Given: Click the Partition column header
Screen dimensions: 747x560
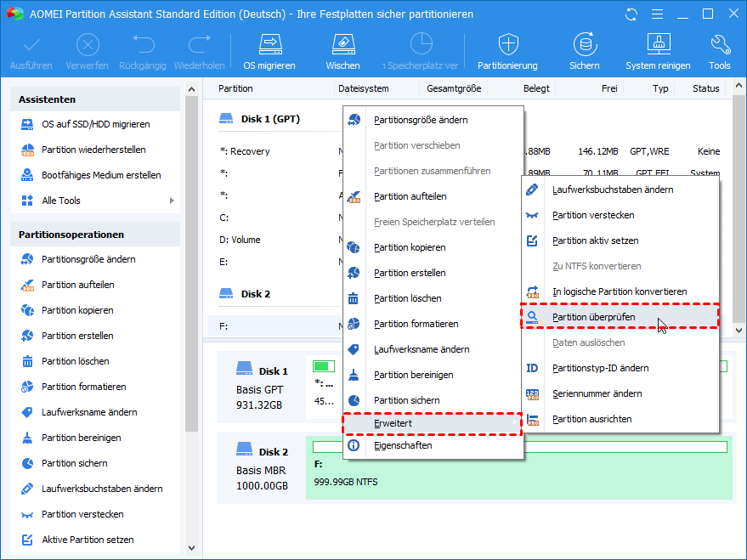Looking at the screenshot, I should click(235, 88).
